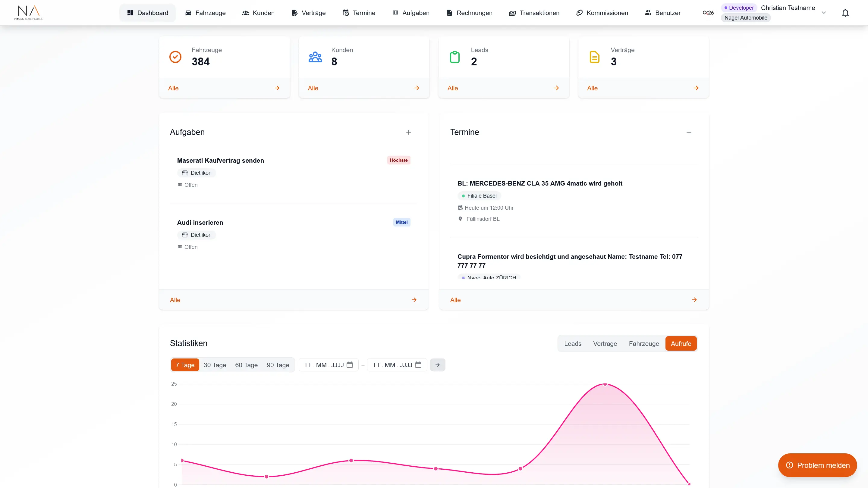Click the Nagel Automobile company badge
Screen dimensions: 868x488
pos(746,17)
